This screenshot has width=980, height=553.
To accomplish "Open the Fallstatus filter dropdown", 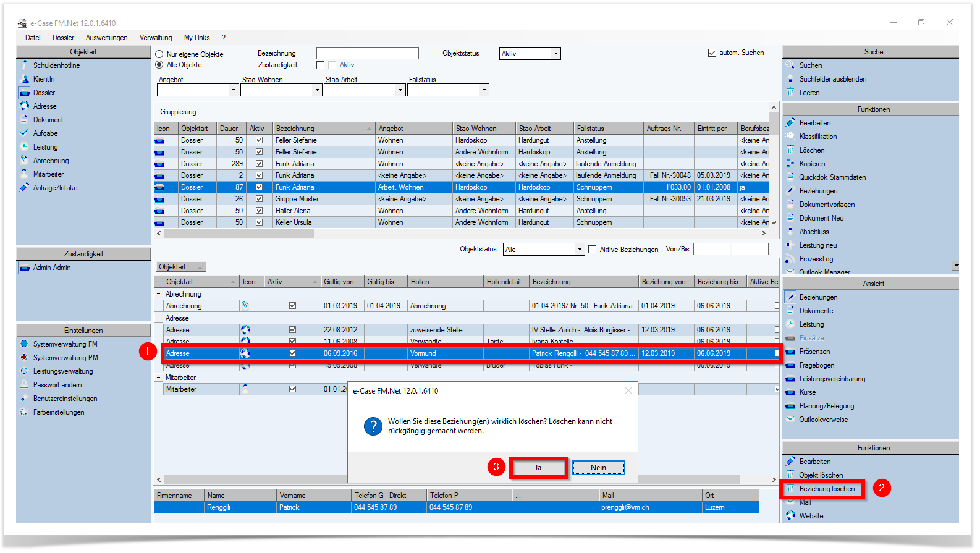I will pos(484,90).
